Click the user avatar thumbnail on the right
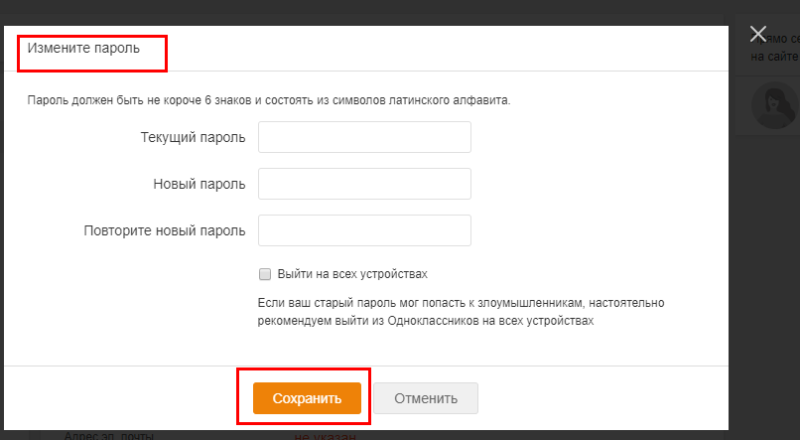Viewport: 800px width, 440px height. tap(774, 106)
